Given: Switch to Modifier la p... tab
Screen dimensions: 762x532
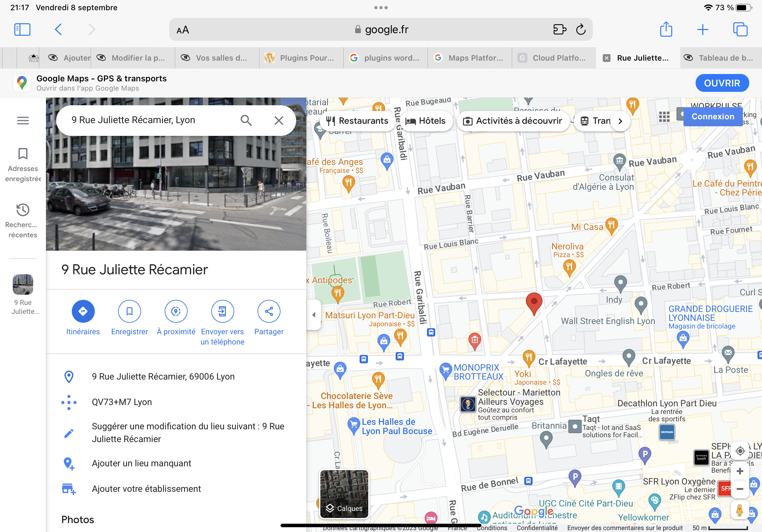Looking at the screenshot, I should pos(133,58).
